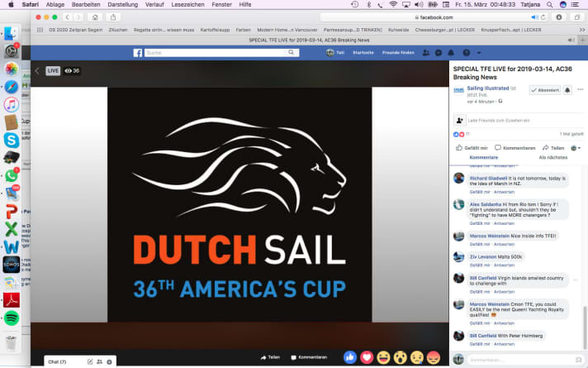Viewport: 588px width, 368px height.
Task: Open Ziv Levanon's profile link
Action: click(483, 257)
